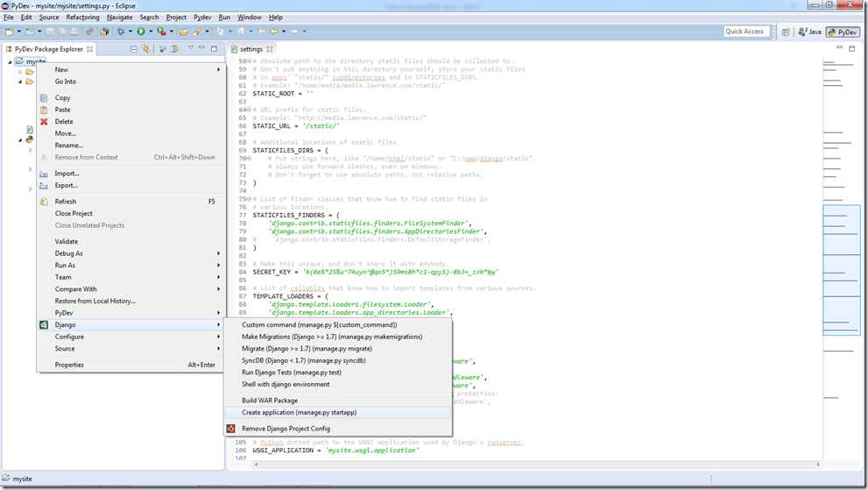Switch to the PyDev perspective
The width and height of the screenshot is (868, 490).
843,32
